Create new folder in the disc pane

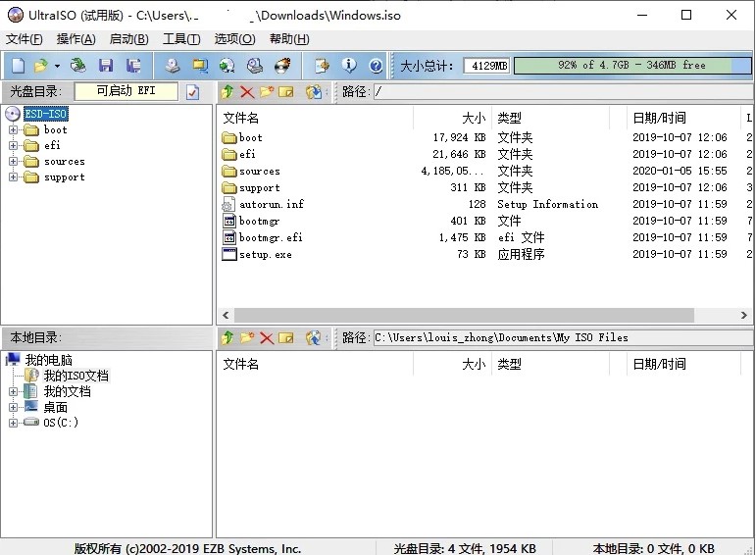click(x=266, y=91)
